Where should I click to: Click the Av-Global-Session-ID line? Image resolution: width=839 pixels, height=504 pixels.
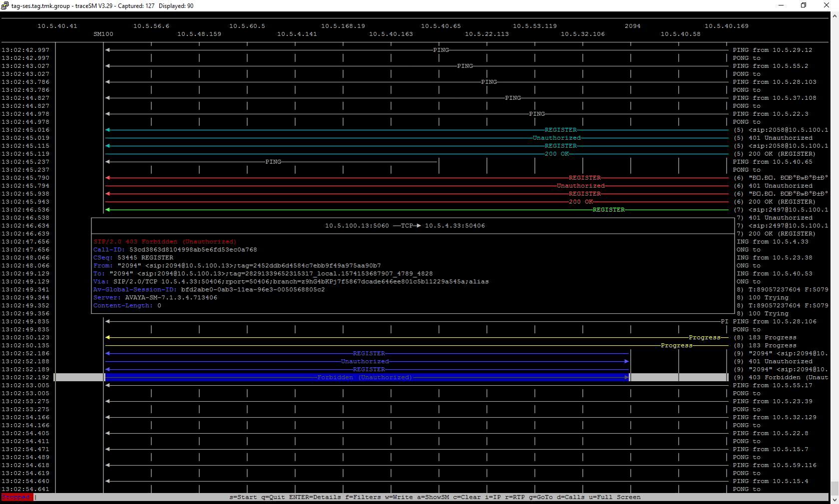[x=209, y=289]
